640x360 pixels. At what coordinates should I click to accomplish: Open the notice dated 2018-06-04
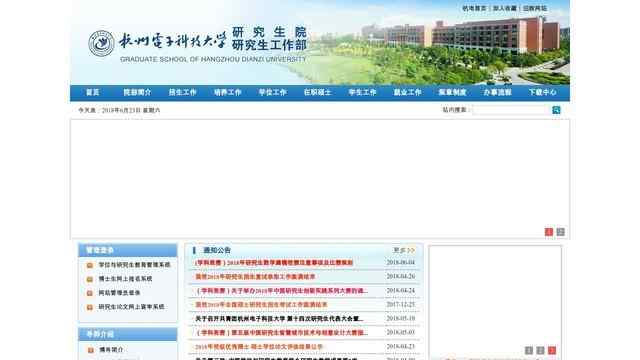274,262
